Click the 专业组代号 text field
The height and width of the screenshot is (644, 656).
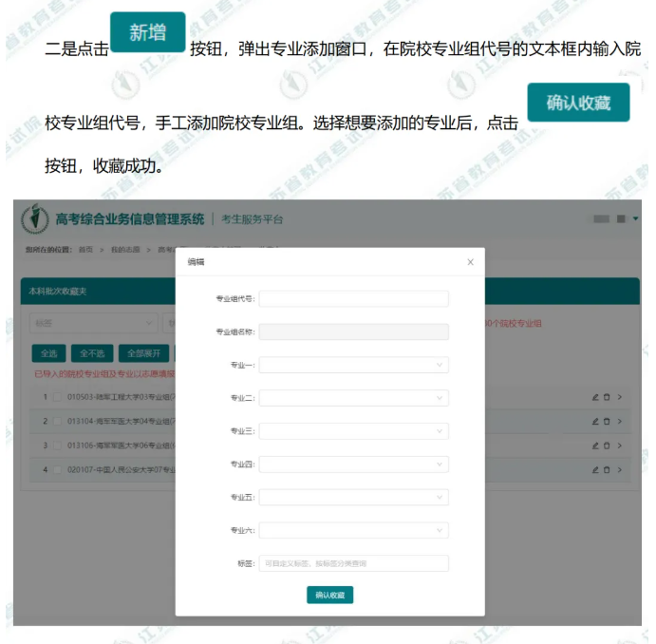coord(353,299)
